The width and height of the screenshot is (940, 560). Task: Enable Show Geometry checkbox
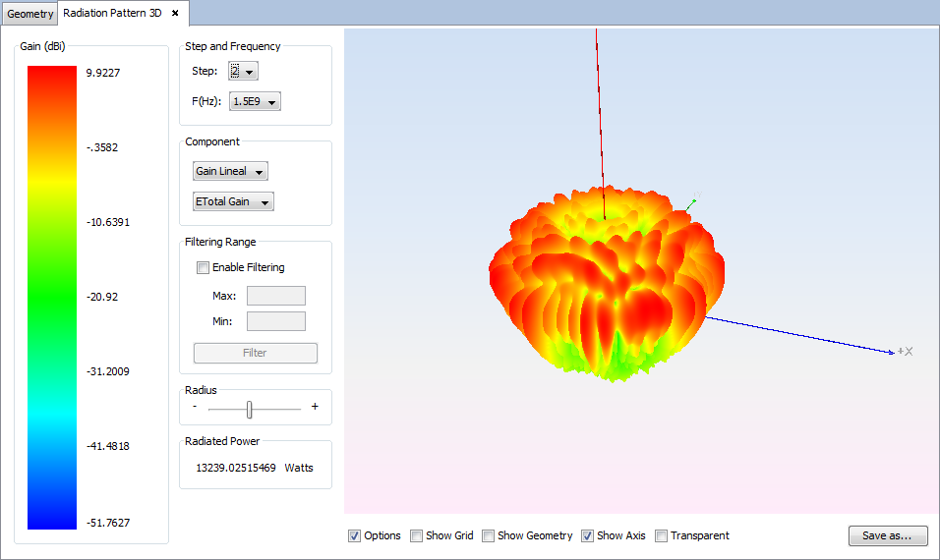pos(489,535)
